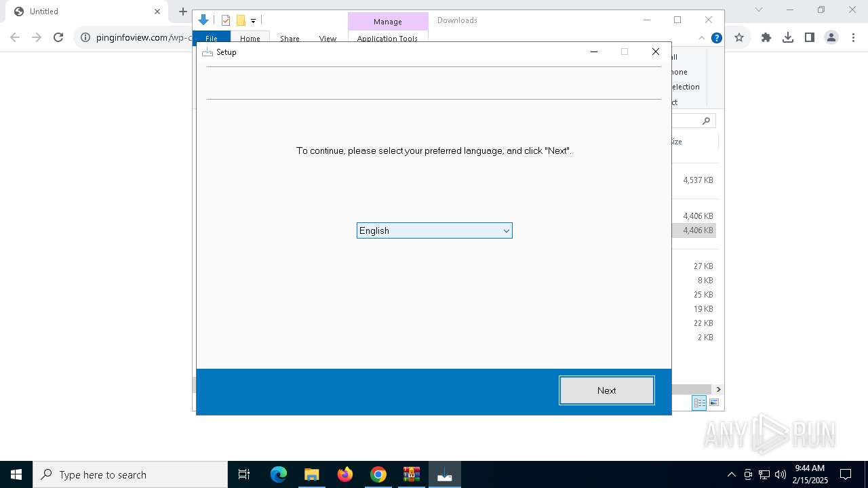Open the File tab in Explorer
Image resolution: width=868 pixels, height=488 pixels.
click(x=212, y=39)
